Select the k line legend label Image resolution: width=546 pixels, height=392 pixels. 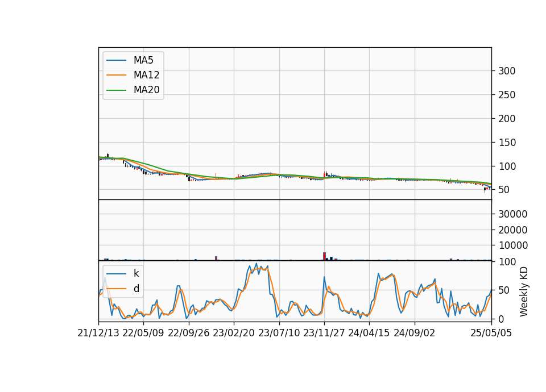136,273
